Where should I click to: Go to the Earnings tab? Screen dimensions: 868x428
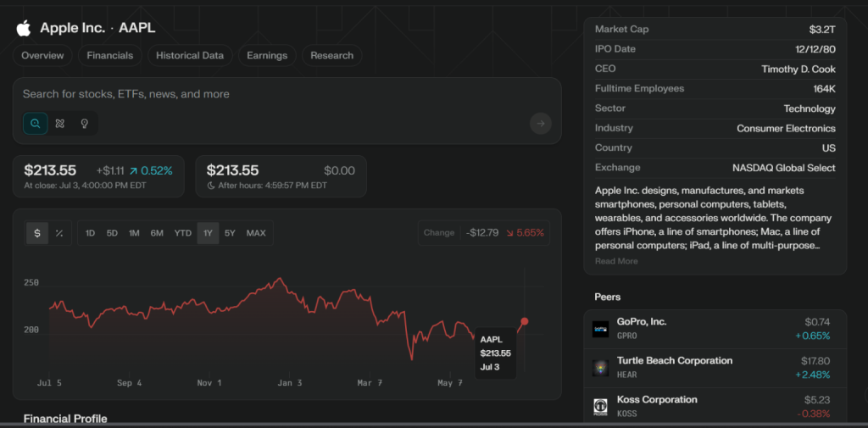[267, 56]
